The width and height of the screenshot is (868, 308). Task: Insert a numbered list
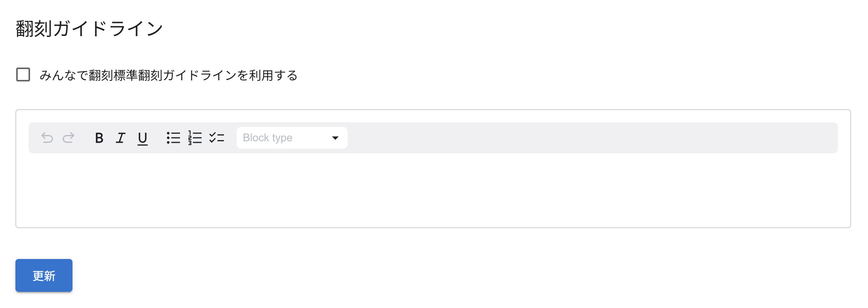(195, 138)
